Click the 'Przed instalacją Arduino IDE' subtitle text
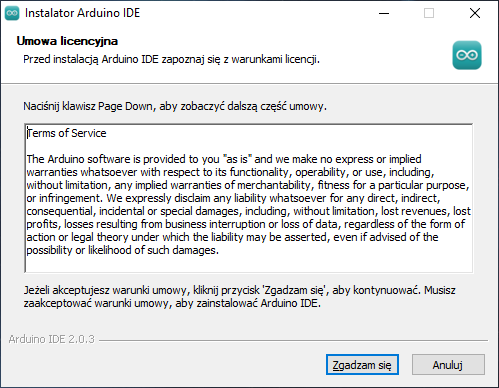499x388 pixels. (171, 59)
